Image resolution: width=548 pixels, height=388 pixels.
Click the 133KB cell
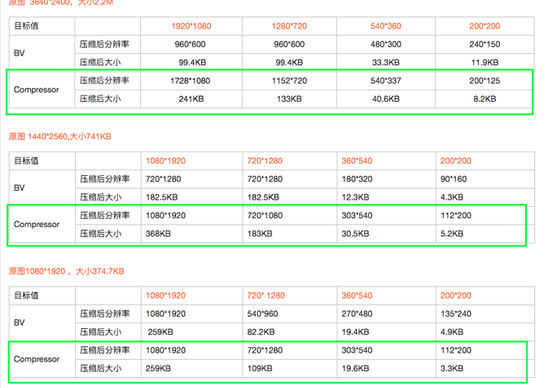point(289,99)
